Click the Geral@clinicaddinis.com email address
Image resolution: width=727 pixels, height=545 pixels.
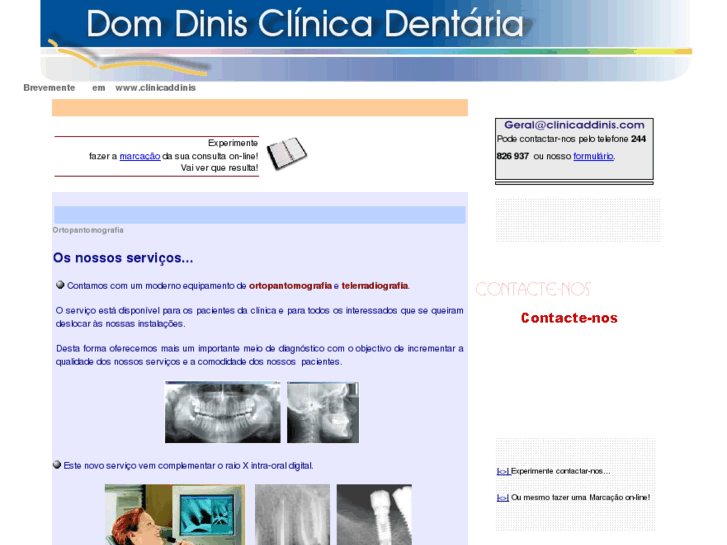coord(574,125)
